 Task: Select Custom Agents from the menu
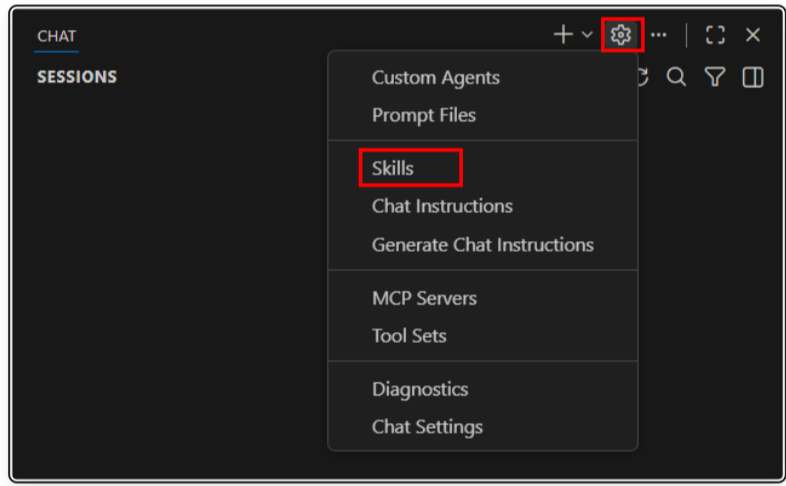click(436, 77)
